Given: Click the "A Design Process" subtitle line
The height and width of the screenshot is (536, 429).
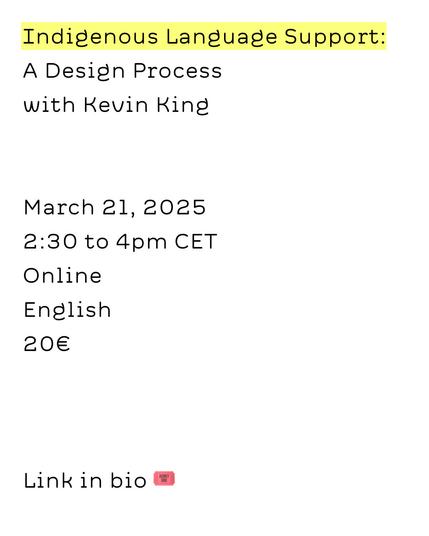Looking at the screenshot, I should point(122,71).
